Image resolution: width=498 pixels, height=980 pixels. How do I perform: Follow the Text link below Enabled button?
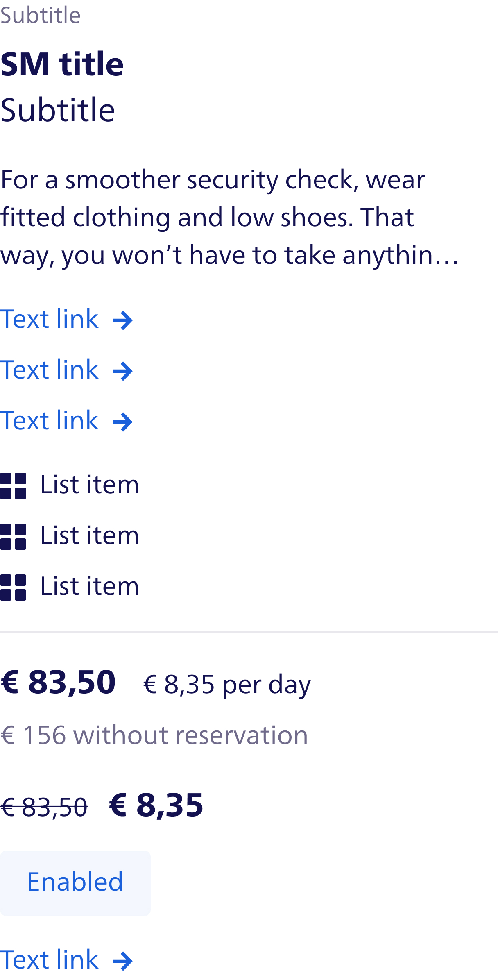pos(49,960)
